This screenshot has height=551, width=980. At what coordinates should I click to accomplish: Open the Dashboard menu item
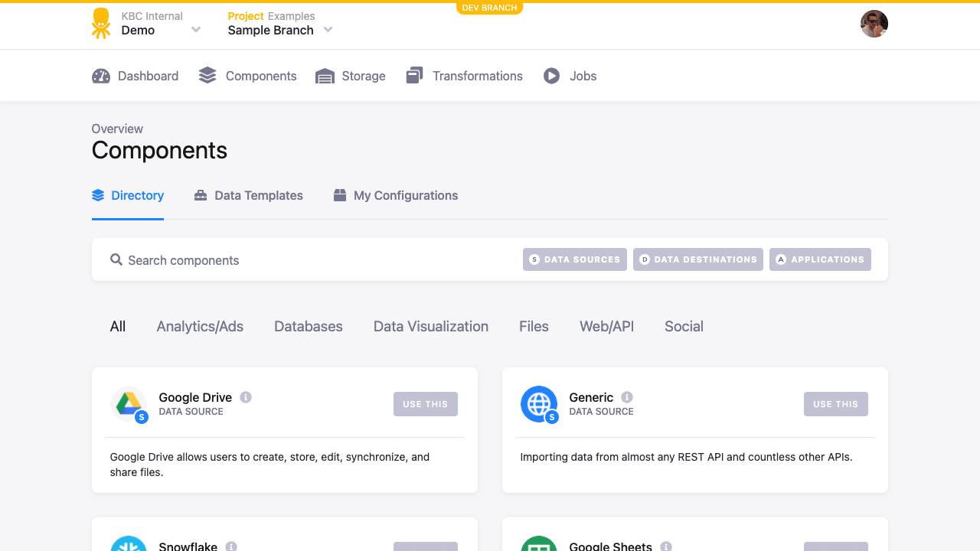coord(136,76)
